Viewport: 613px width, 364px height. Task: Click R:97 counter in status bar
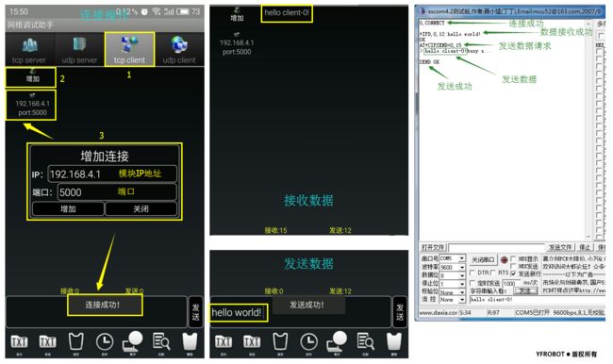(x=494, y=313)
